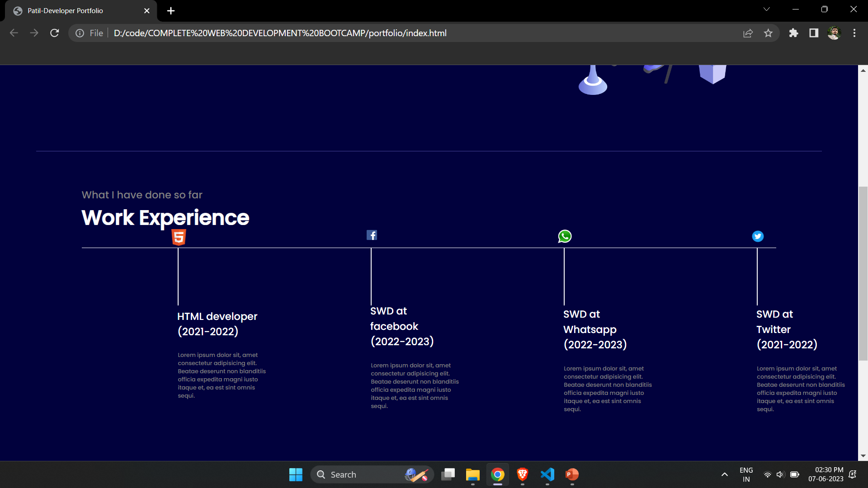Check the battery status icon
This screenshot has width=868, height=488.
tap(794, 474)
